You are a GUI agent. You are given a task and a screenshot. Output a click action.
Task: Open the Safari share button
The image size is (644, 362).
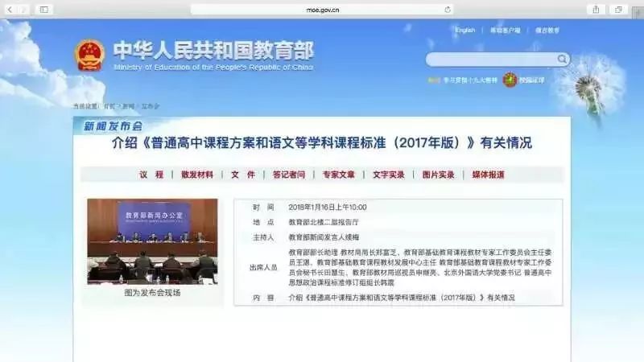coord(596,10)
